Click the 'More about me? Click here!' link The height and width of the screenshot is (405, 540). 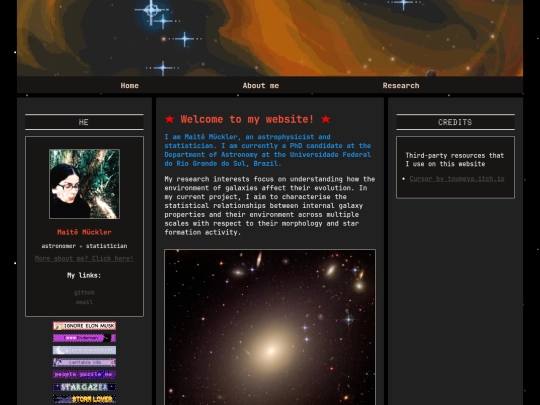pos(84,258)
